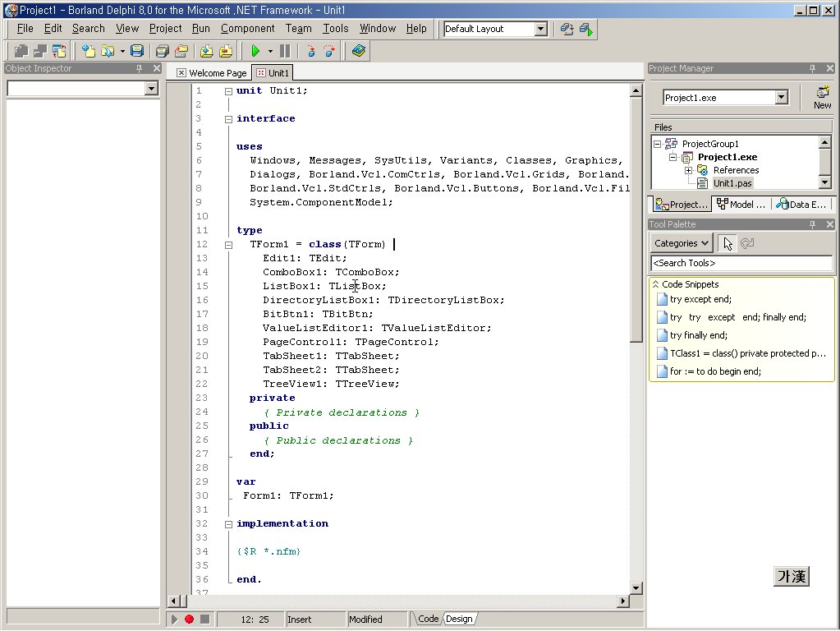
Task: Expand the References tree node
Action: (x=688, y=170)
